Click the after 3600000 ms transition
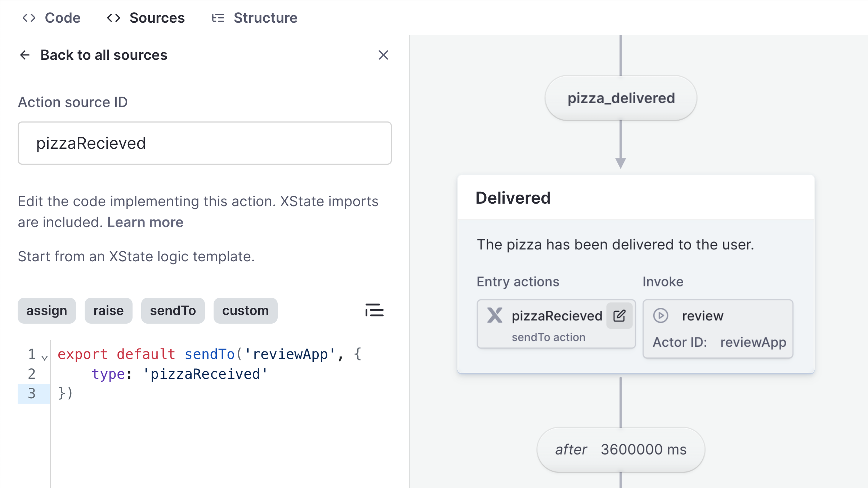This screenshot has height=488, width=868. 620,449
